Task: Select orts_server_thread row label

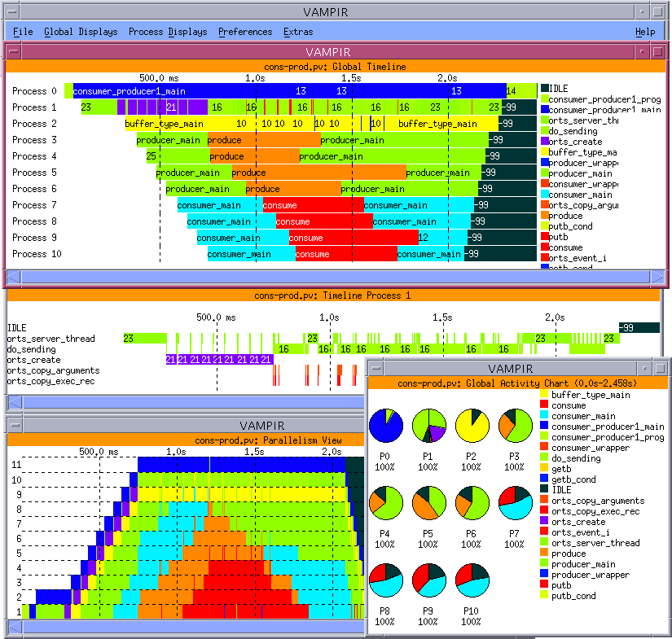Action: point(51,339)
